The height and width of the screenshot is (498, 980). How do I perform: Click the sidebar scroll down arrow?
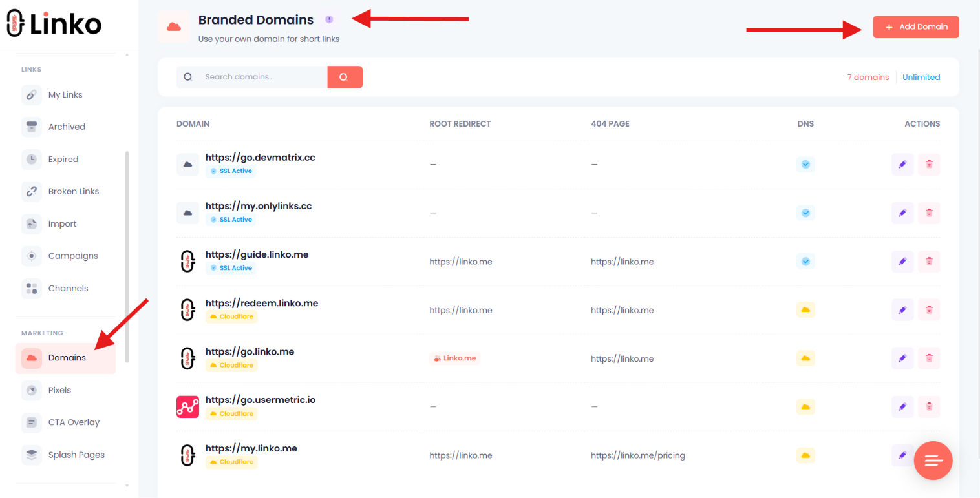[x=127, y=485]
